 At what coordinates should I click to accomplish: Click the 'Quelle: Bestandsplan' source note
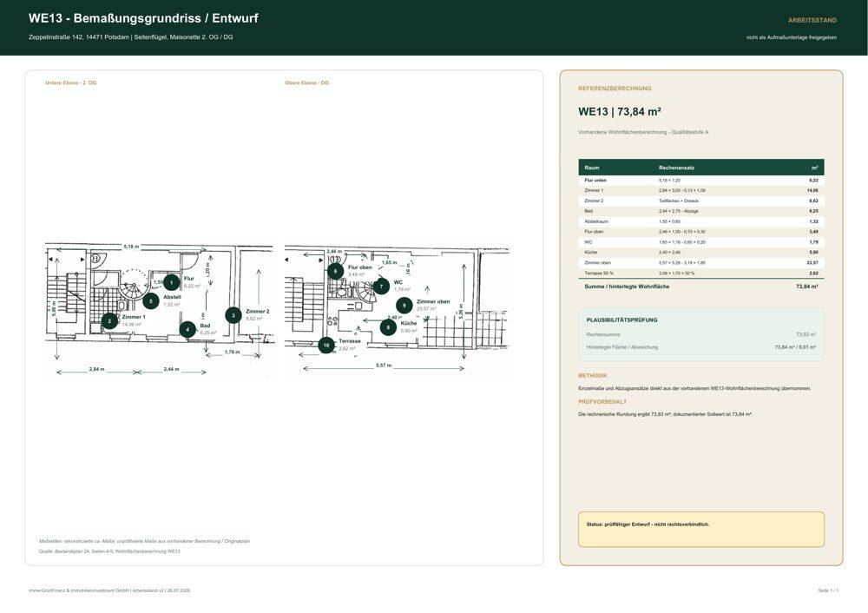[109, 551]
